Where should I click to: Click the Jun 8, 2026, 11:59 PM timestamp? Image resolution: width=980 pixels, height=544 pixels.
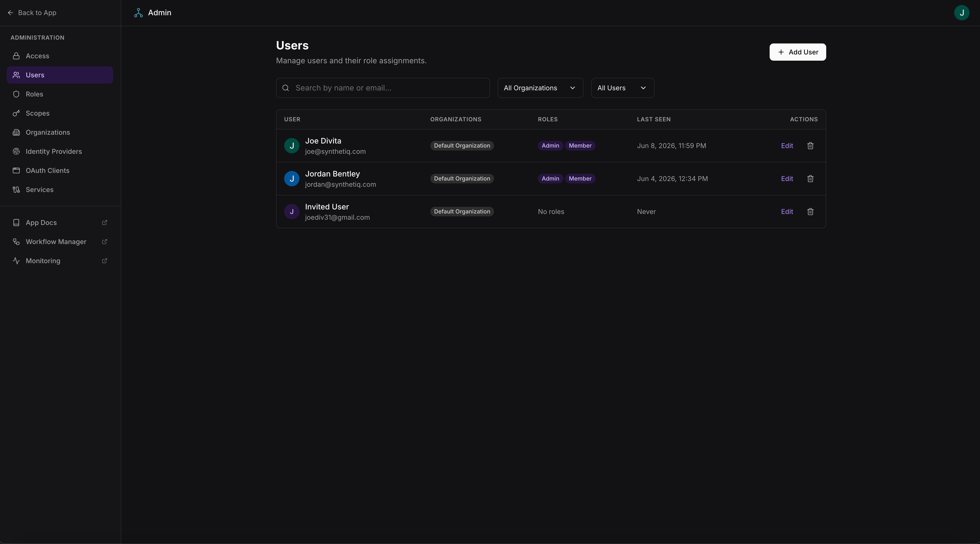click(671, 146)
